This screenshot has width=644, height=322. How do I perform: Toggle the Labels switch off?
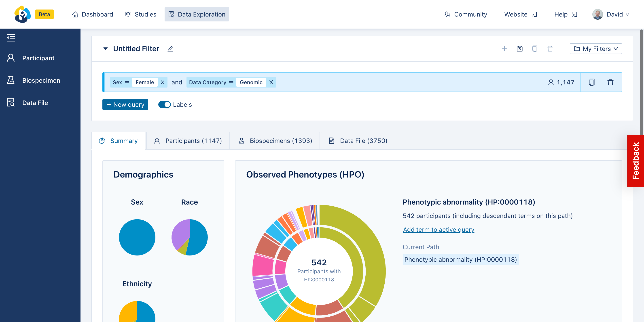click(164, 105)
